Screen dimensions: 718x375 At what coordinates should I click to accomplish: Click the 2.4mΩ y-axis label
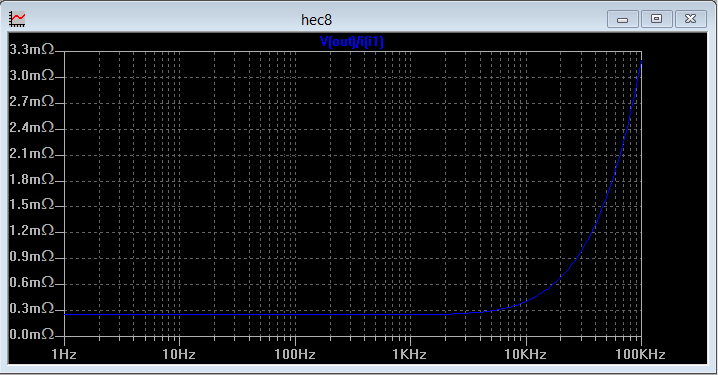pos(32,127)
